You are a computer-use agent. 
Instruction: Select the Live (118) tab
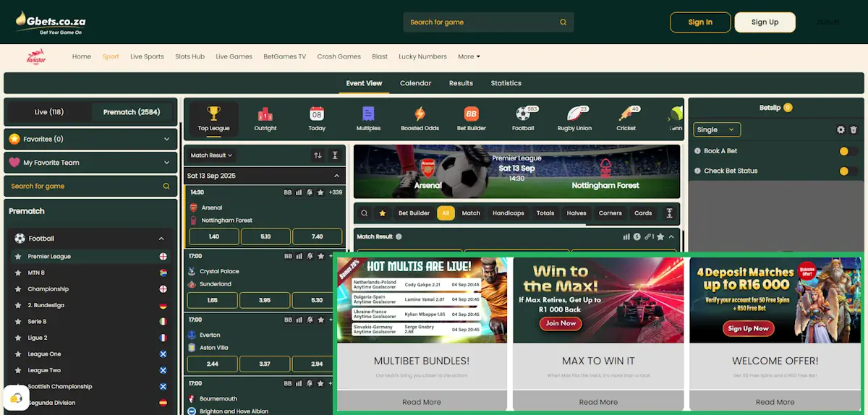[49, 112]
